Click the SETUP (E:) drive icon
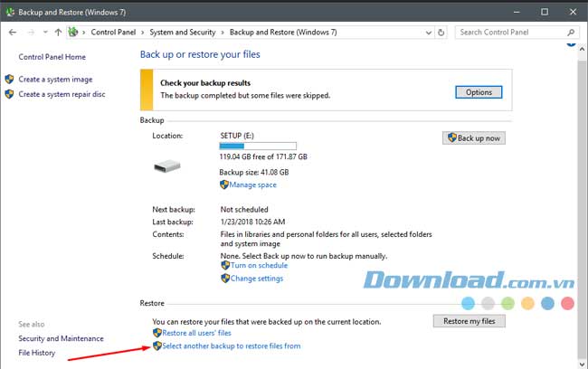The width and height of the screenshot is (588, 369). click(x=167, y=166)
